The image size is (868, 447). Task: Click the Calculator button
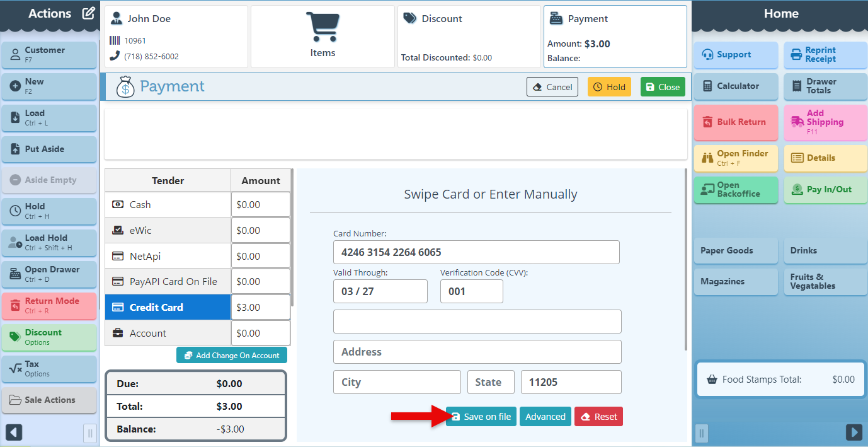(736, 86)
